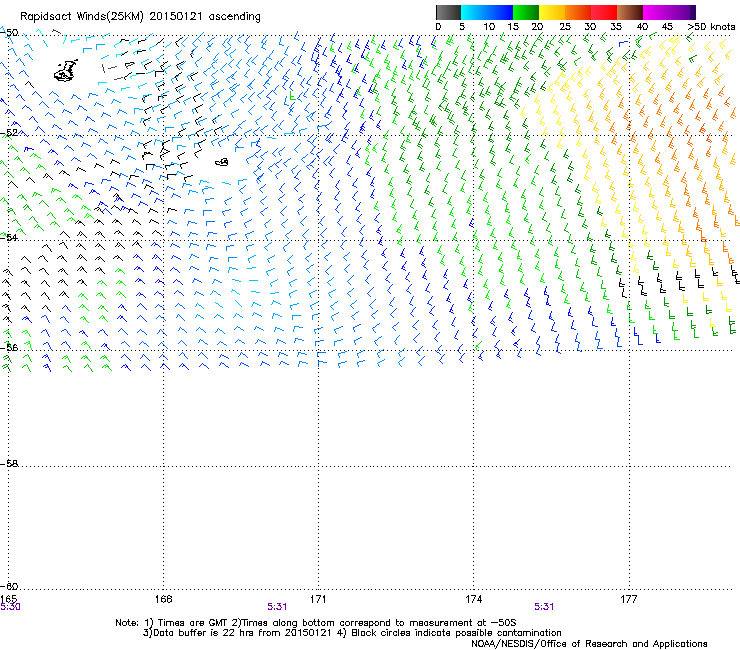Click the title 'Rapidscat Winds(25KM) 20150121 ascending'
This screenshot has height=650, width=740.
pyautogui.click(x=140, y=17)
